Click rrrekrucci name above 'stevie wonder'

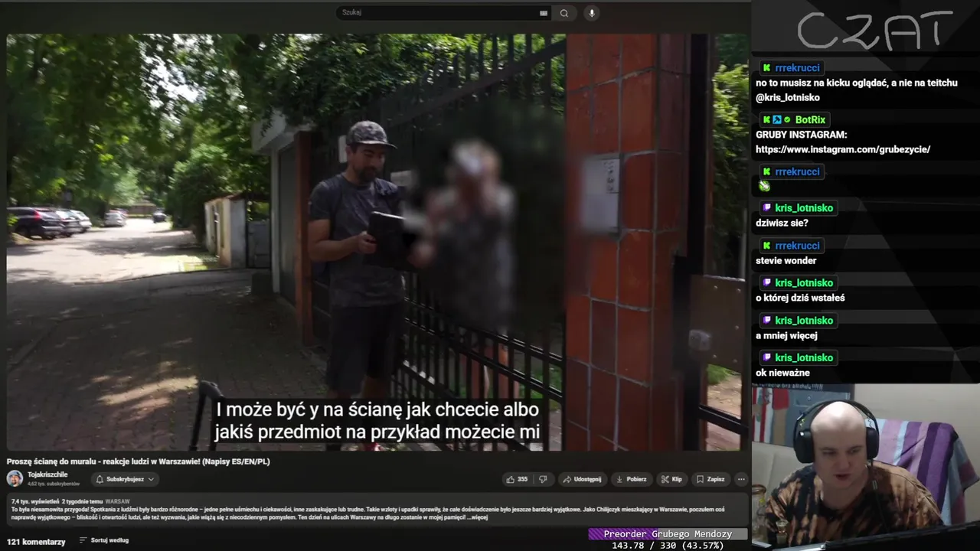tap(797, 246)
